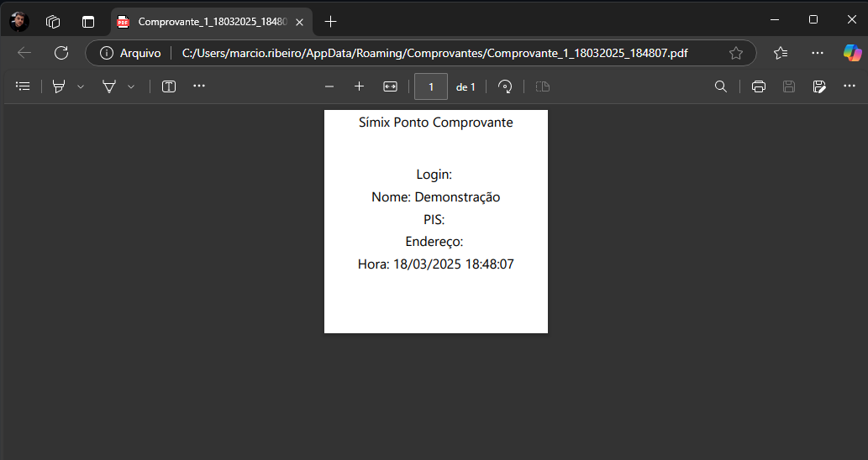Image resolution: width=868 pixels, height=460 pixels.
Task: Toggle the vertical tabs icon
Action: coord(88,22)
